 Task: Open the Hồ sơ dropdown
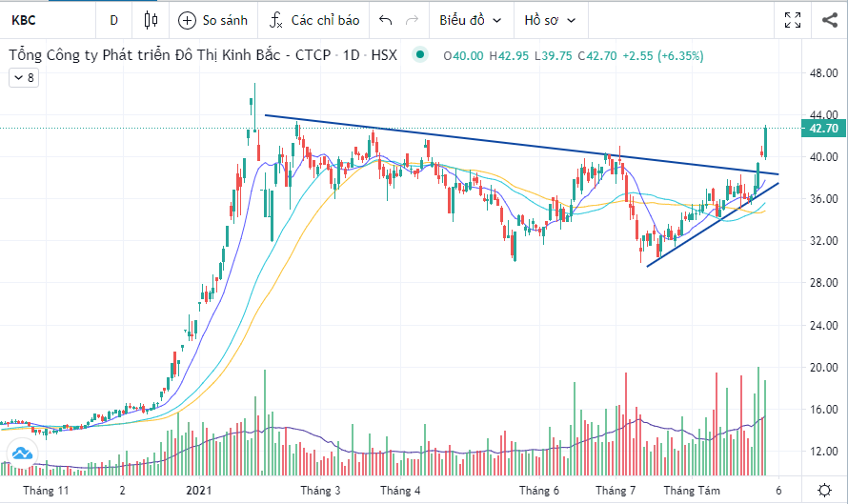[x=552, y=19]
